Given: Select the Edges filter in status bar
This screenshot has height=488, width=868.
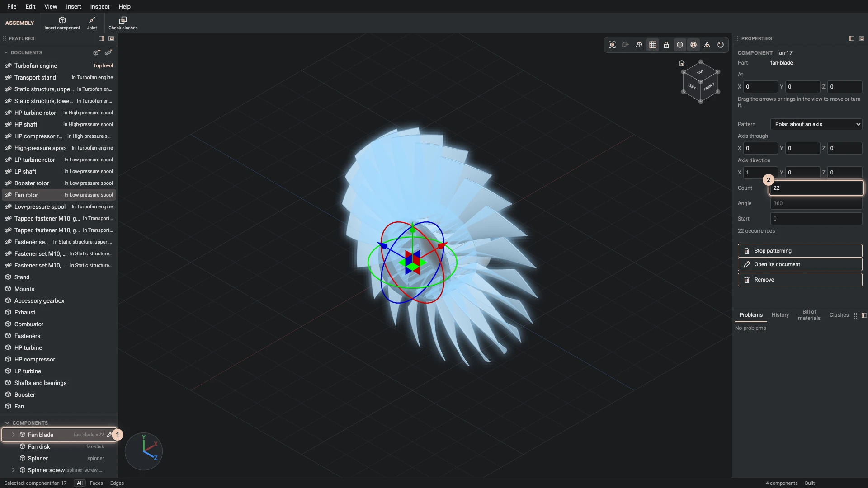Looking at the screenshot, I should 117,483.
